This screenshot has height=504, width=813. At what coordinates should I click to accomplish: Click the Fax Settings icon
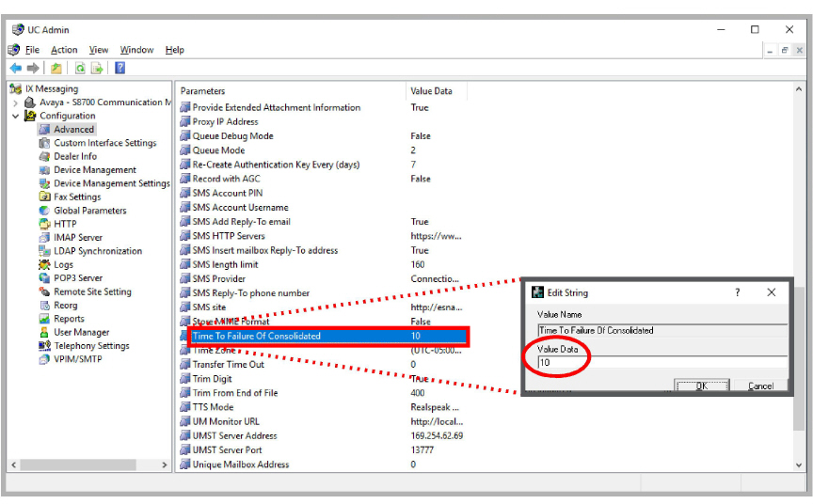[x=44, y=197]
